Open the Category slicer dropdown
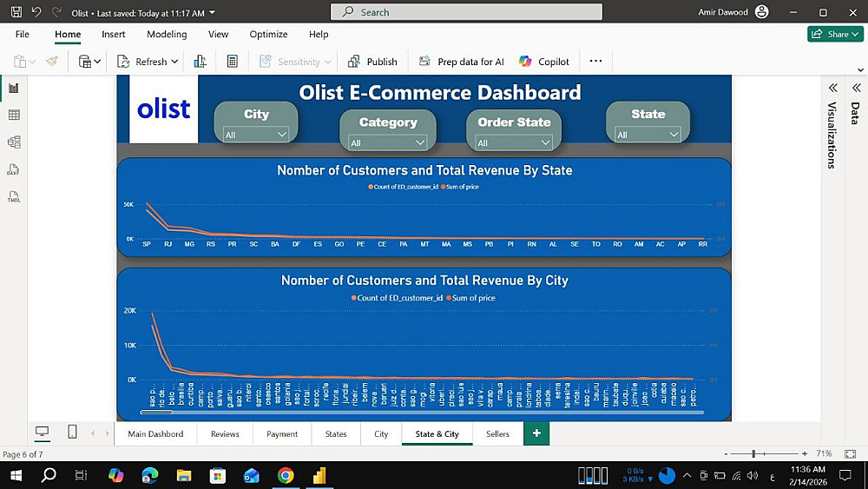Image resolution: width=868 pixels, height=489 pixels. [x=387, y=143]
